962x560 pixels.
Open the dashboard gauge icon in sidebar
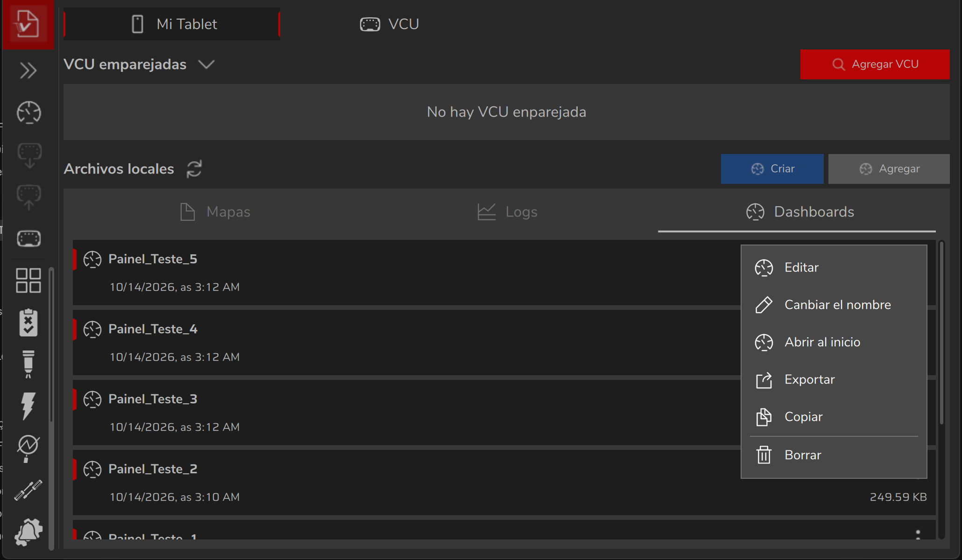pyautogui.click(x=29, y=112)
